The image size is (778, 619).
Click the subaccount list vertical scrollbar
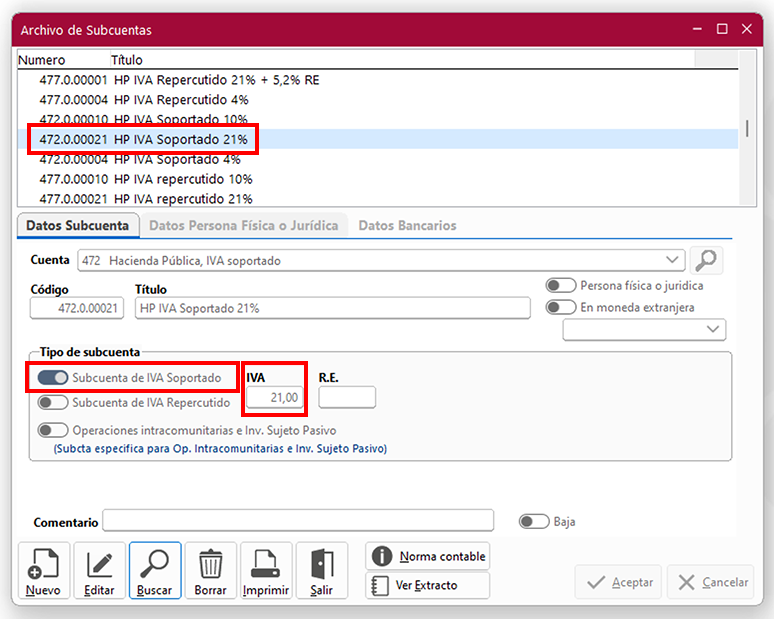(x=745, y=130)
